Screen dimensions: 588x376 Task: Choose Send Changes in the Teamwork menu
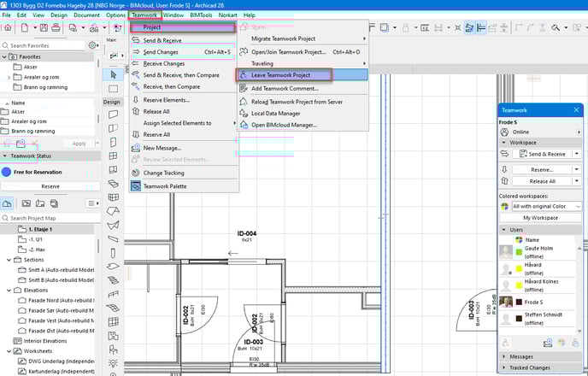coord(184,52)
